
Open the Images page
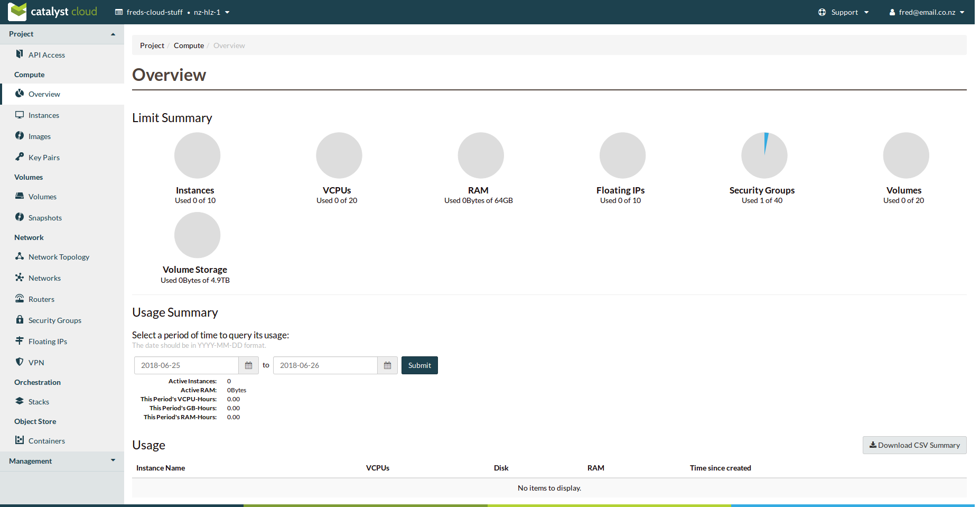(x=40, y=136)
